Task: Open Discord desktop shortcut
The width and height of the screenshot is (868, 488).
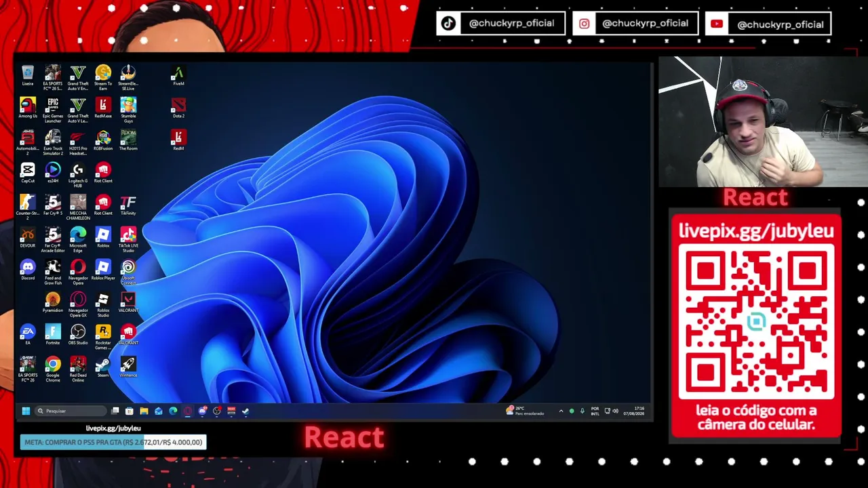Action: pos(28,271)
